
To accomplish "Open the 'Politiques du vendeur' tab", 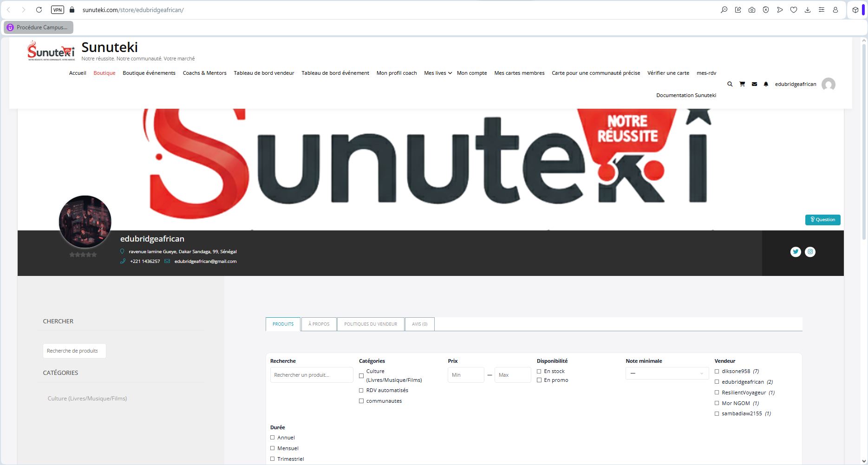I will 371,324.
